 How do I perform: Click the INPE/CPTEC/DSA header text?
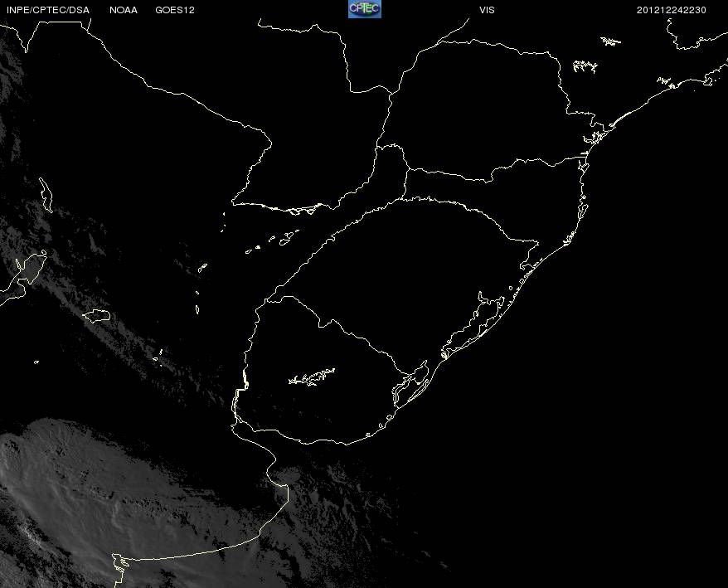[x=48, y=10]
